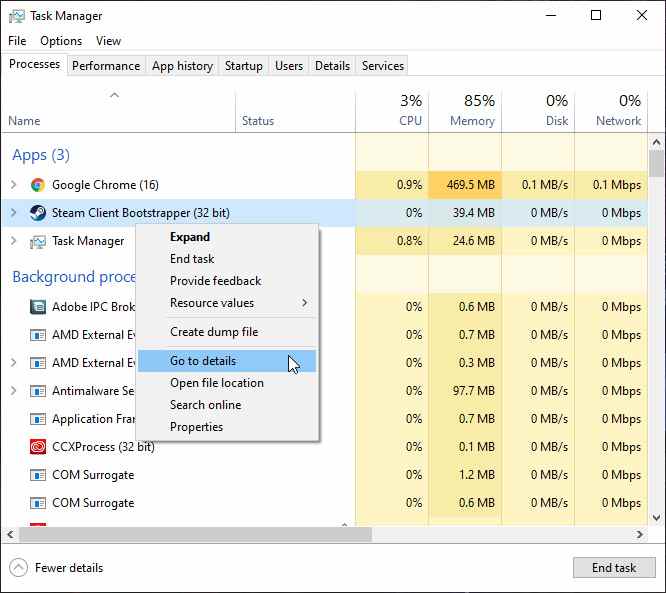
Task: Click the Task Manager process icon
Action: [x=38, y=241]
